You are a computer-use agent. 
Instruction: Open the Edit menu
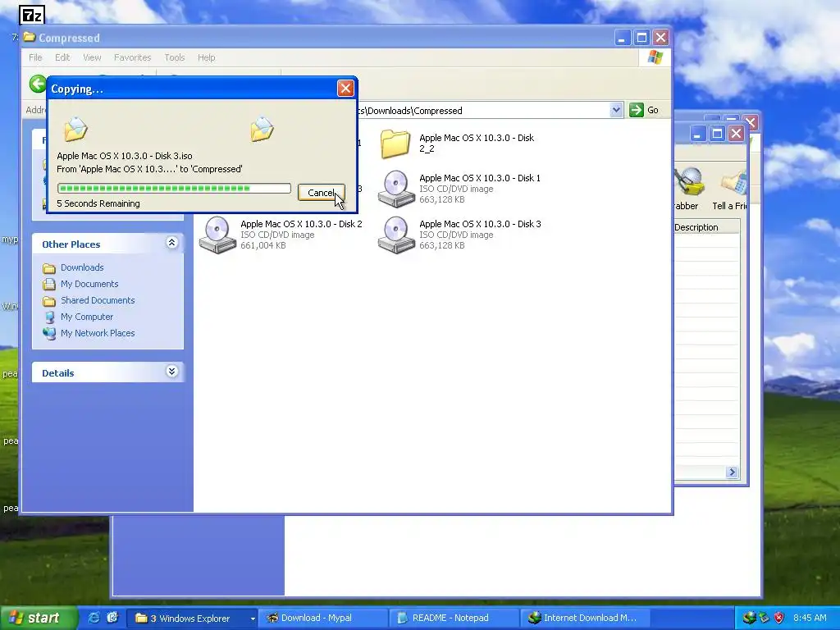(x=62, y=57)
